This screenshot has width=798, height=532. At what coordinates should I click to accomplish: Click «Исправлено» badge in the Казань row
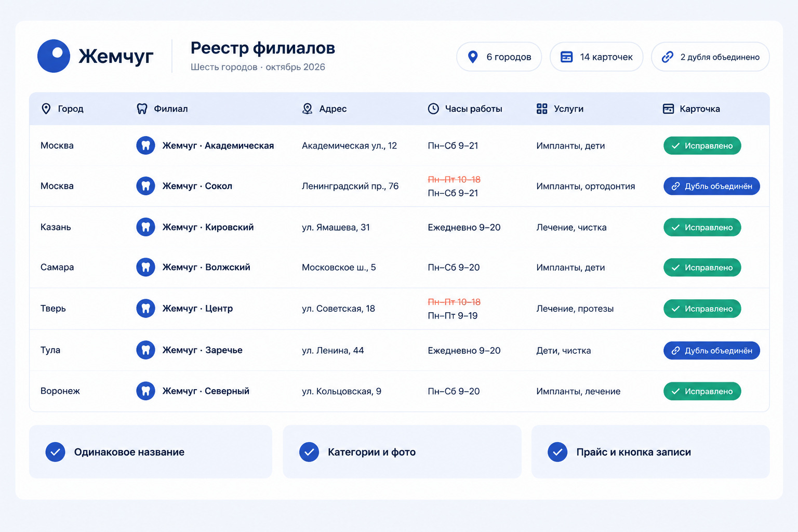(702, 227)
